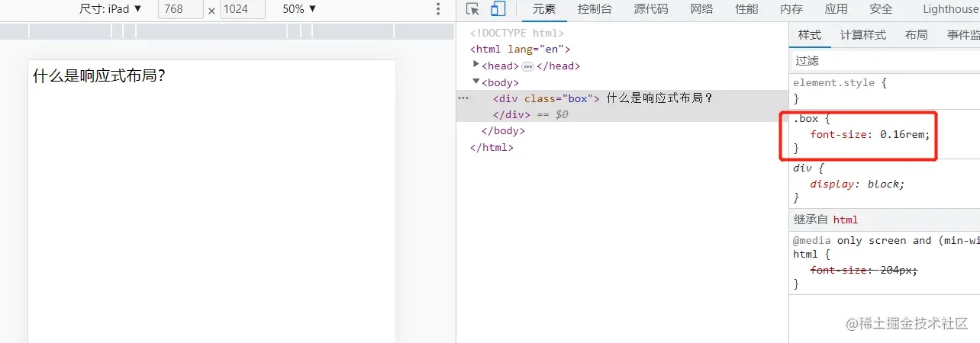Image resolution: width=980 pixels, height=343 pixels.
Task: Select the 计算样式 sub-tab
Action: 863,35
